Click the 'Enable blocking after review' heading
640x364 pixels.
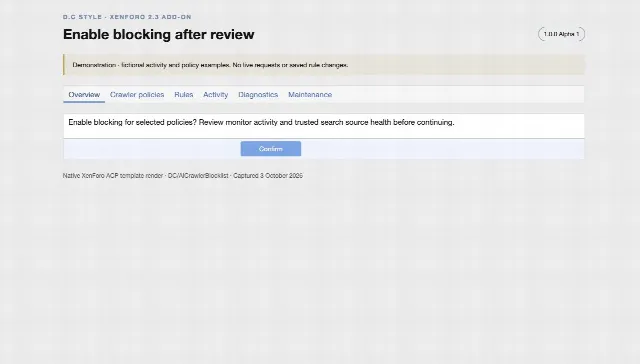(x=159, y=34)
